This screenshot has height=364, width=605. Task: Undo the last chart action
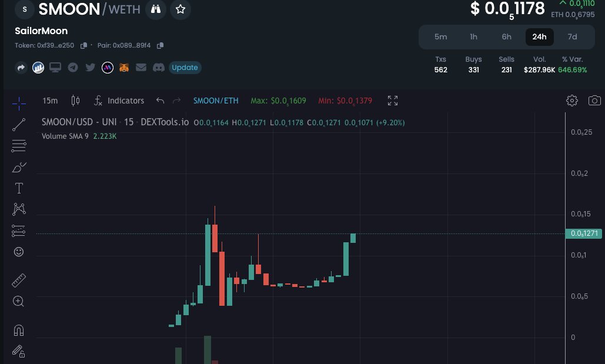click(x=160, y=101)
